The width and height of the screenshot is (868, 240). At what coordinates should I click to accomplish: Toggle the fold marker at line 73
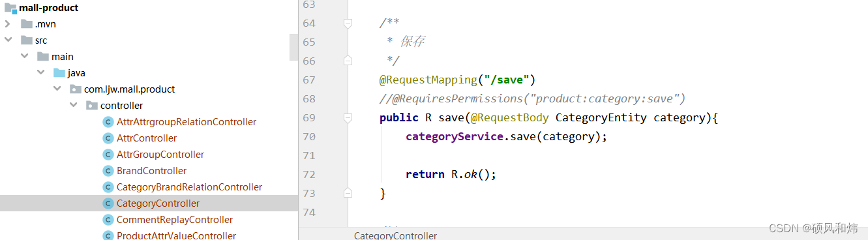click(348, 193)
